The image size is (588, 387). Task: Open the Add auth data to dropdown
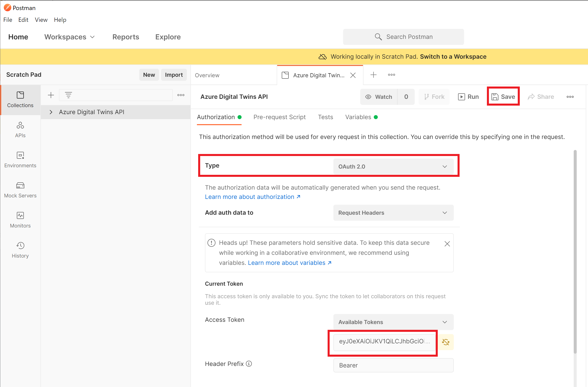click(x=394, y=212)
